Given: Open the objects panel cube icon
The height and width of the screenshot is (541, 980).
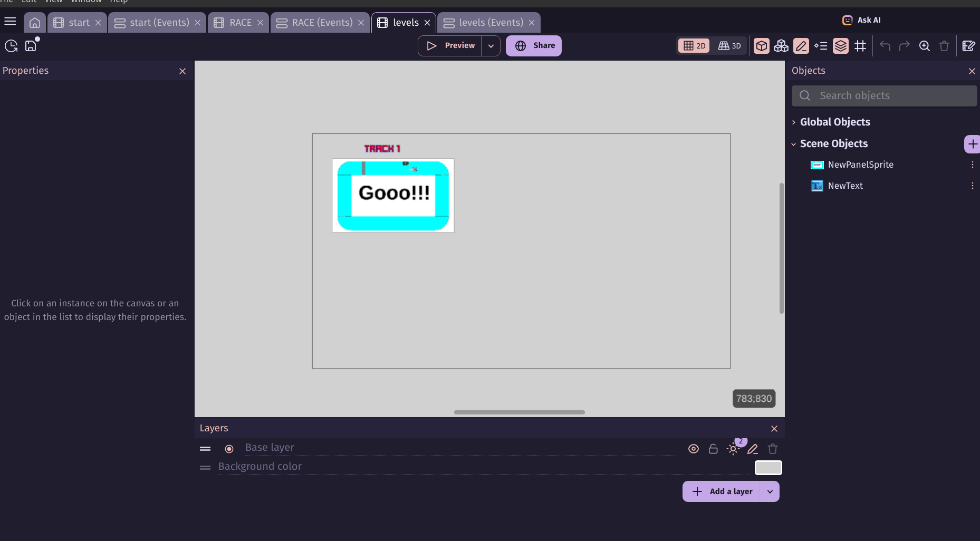Looking at the screenshot, I should 761,46.
